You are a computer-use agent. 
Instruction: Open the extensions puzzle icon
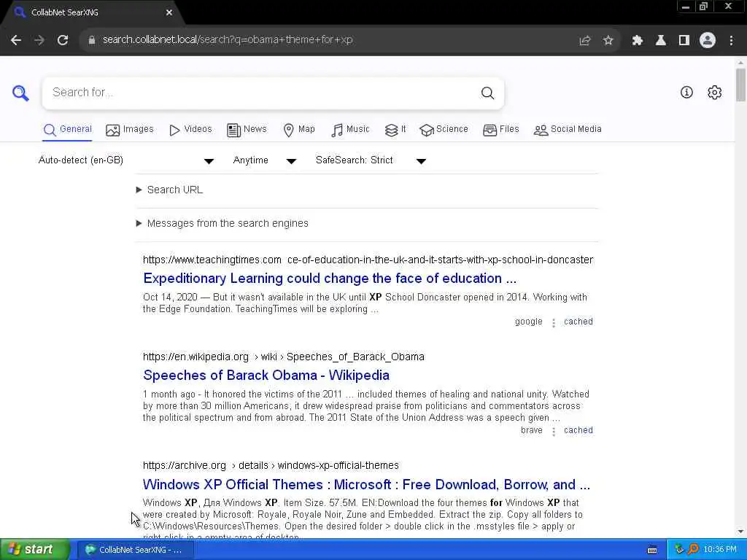[x=638, y=41]
